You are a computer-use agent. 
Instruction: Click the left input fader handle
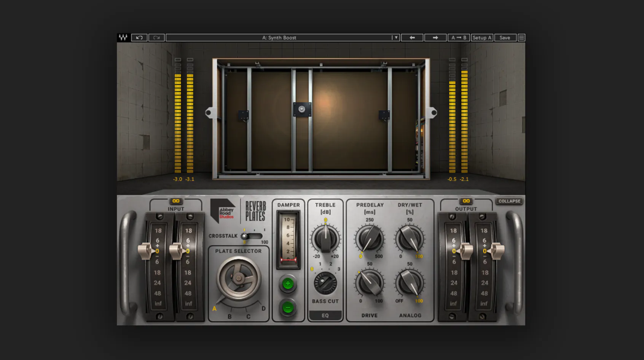146,251
